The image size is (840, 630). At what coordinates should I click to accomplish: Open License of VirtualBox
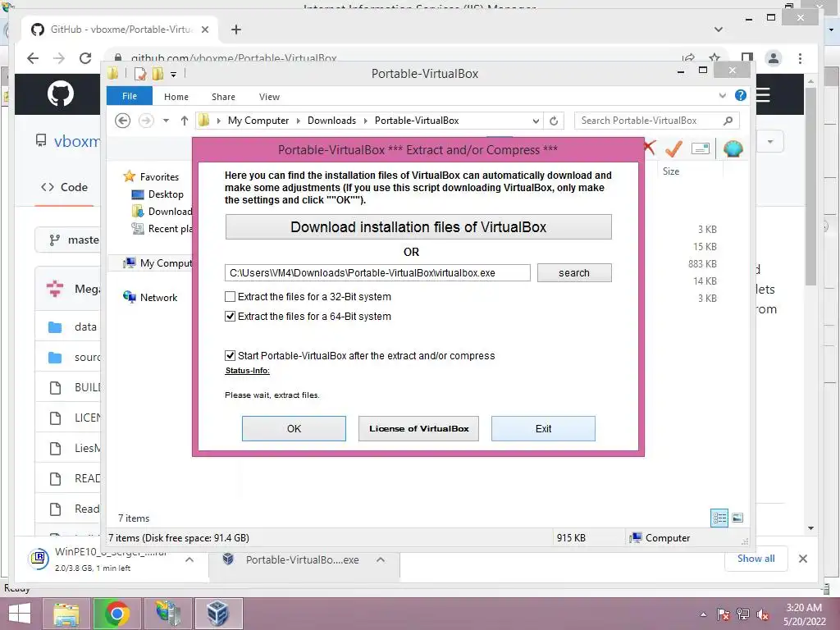click(x=418, y=428)
